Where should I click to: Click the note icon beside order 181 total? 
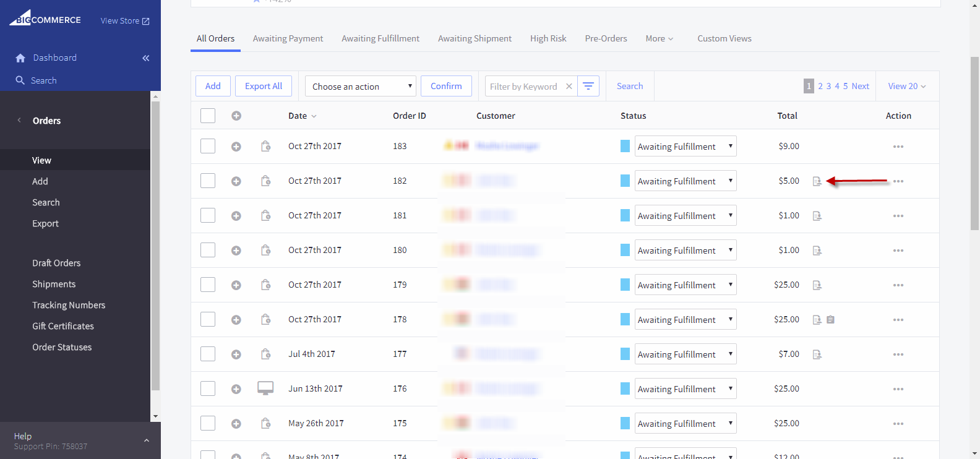(817, 216)
